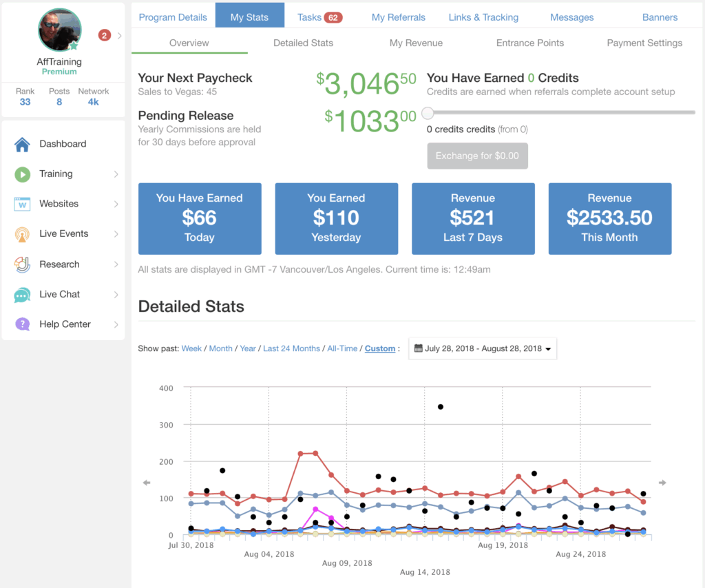Screen dimensions: 705x588
Task: Select the Research icon
Action: point(22,264)
